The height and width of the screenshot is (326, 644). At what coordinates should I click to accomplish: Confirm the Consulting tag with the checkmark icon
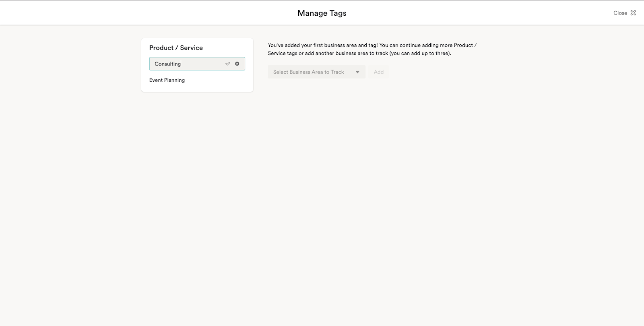tap(227, 64)
